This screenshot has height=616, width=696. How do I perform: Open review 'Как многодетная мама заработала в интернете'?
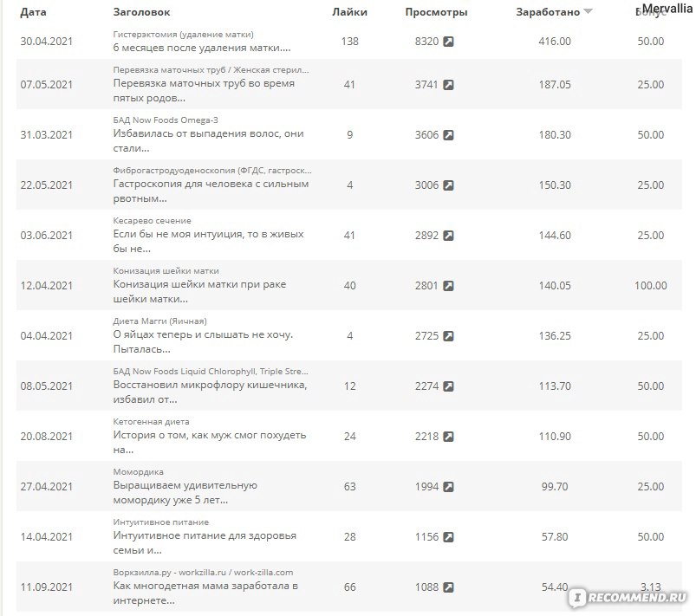coord(205,593)
